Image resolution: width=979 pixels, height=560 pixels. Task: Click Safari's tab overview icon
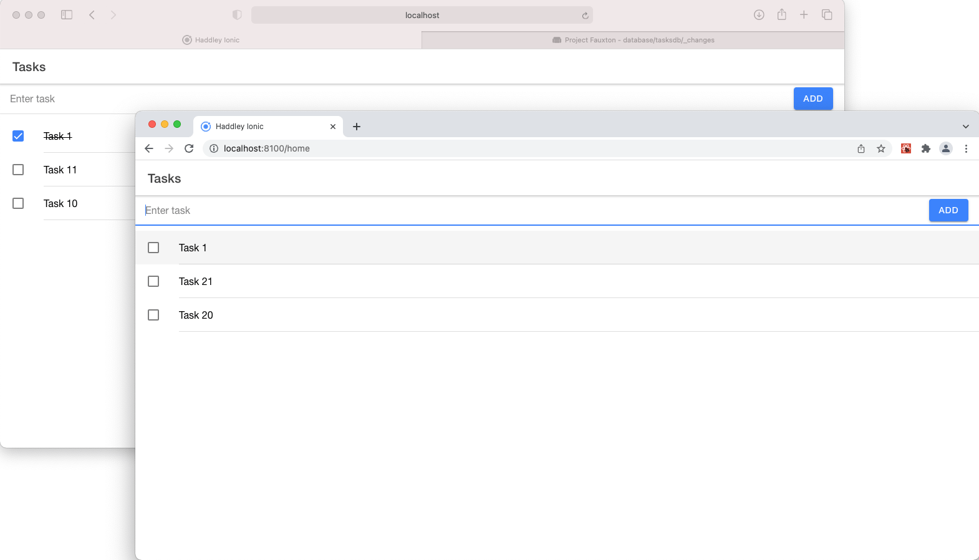tap(827, 15)
